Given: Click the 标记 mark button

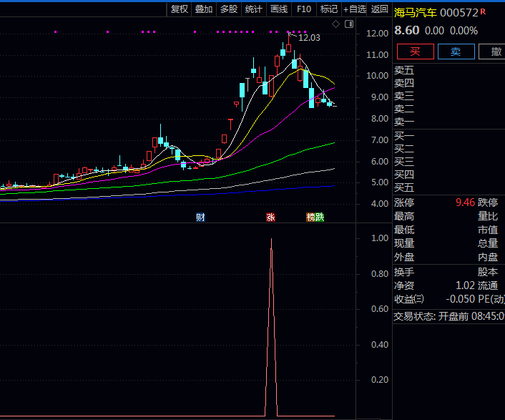Looking at the screenshot, I should click(x=329, y=9).
